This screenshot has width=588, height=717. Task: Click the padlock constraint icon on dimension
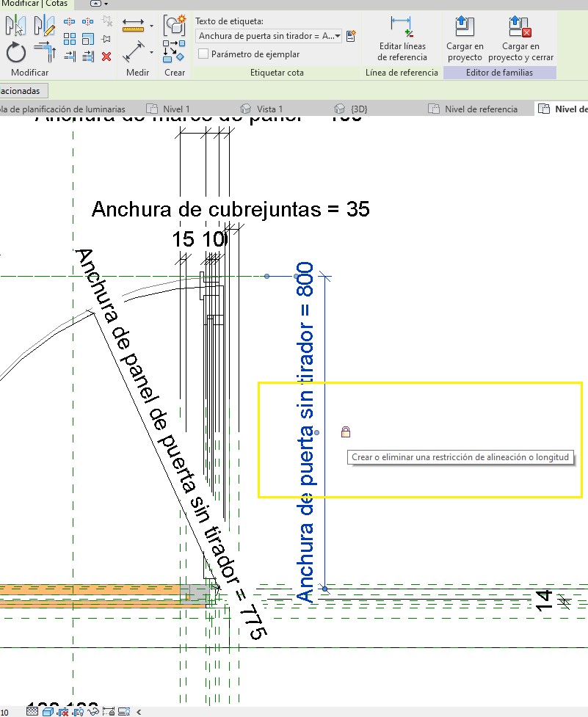point(346,432)
